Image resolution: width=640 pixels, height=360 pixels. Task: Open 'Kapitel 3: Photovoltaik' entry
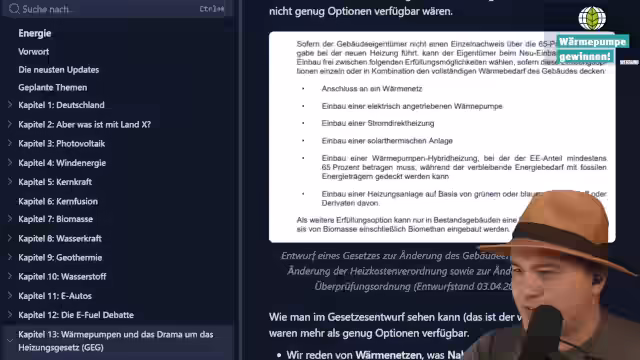click(62, 144)
